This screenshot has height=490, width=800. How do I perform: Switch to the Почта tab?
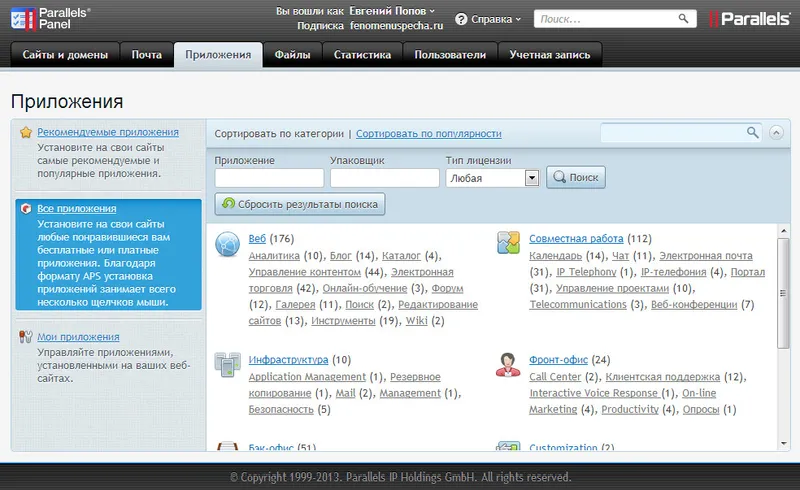point(146,55)
